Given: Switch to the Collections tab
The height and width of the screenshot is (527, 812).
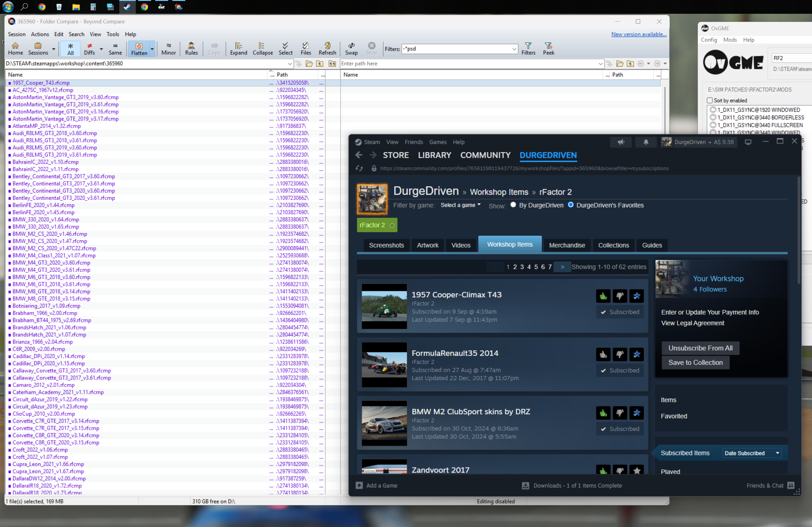Looking at the screenshot, I should click(x=613, y=245).
